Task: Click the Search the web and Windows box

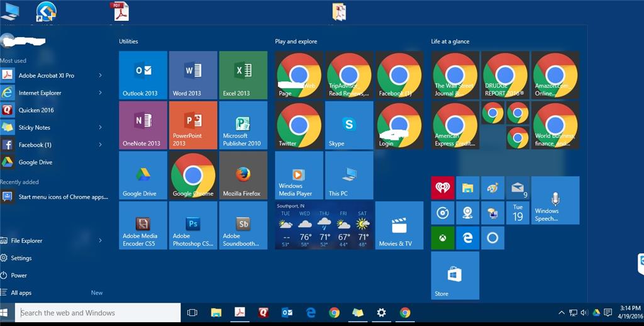Action: click(x=97, y=313)
